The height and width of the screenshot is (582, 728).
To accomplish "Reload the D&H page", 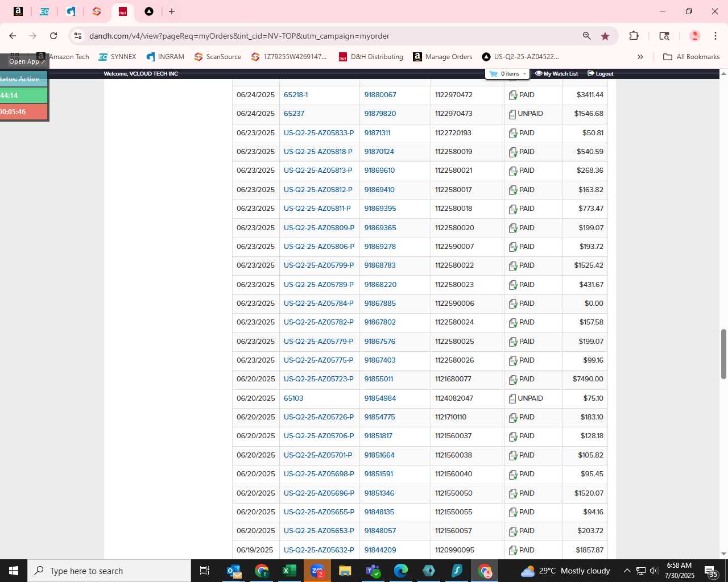I will [53, 36].
